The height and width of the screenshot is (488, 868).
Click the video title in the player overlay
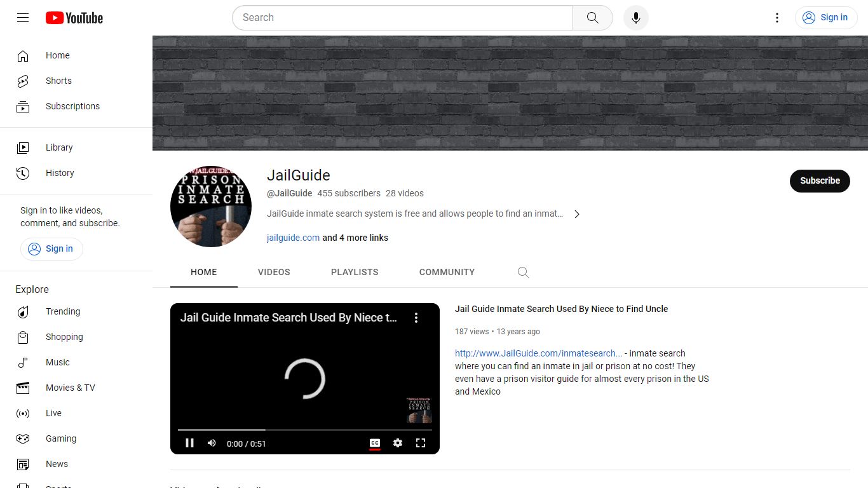pos(288,318)
